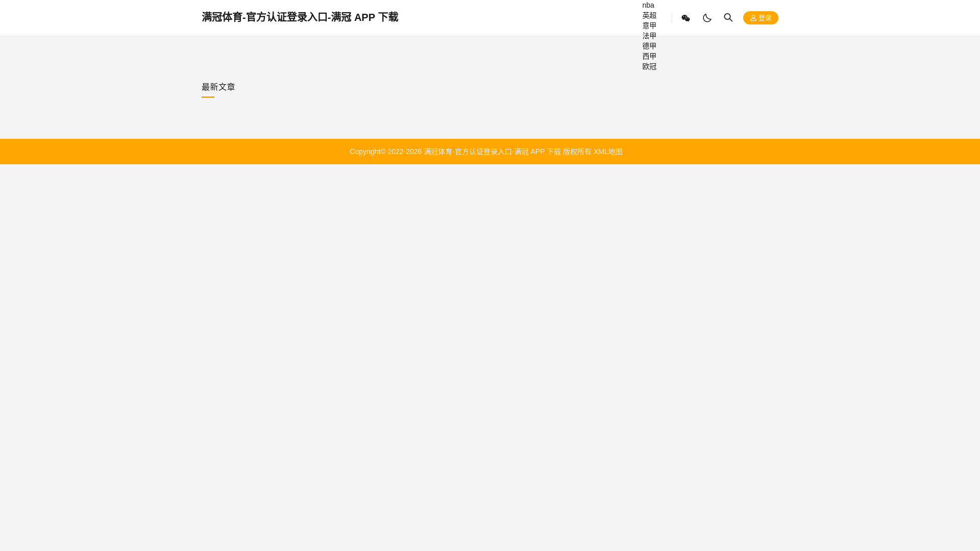980x551 pixels.
Task: Open the 满冠体育 link in footer
Action: [492, 152]
